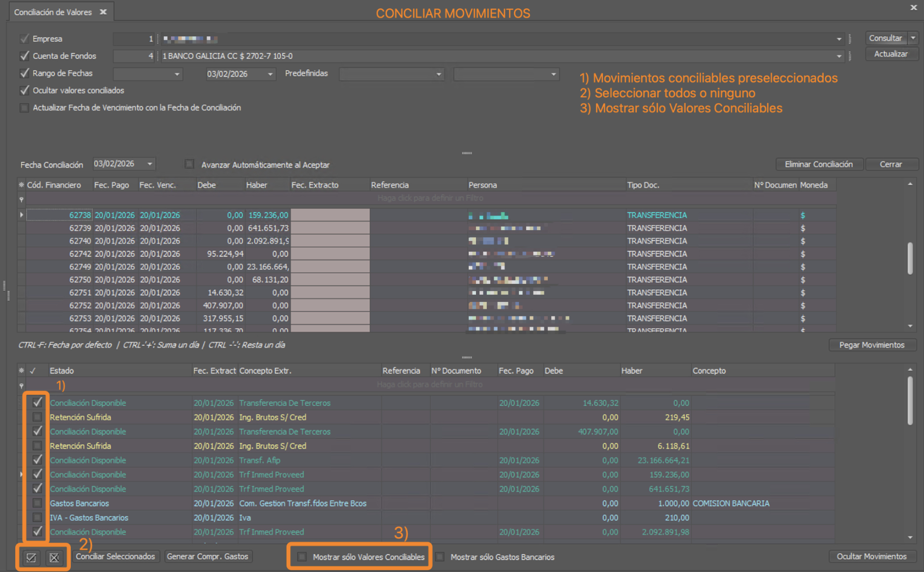Click the filter icon in upper grid

21,199
